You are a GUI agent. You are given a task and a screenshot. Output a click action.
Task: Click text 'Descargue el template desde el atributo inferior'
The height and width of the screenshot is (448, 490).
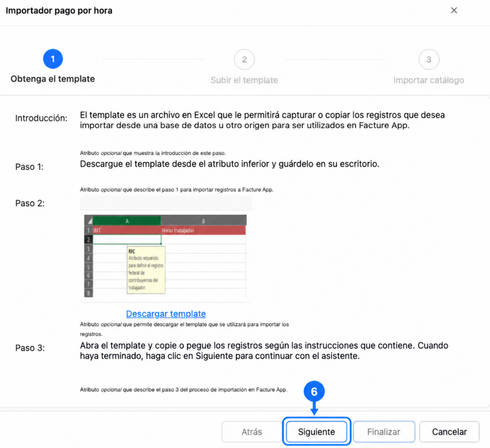(174, 164)
